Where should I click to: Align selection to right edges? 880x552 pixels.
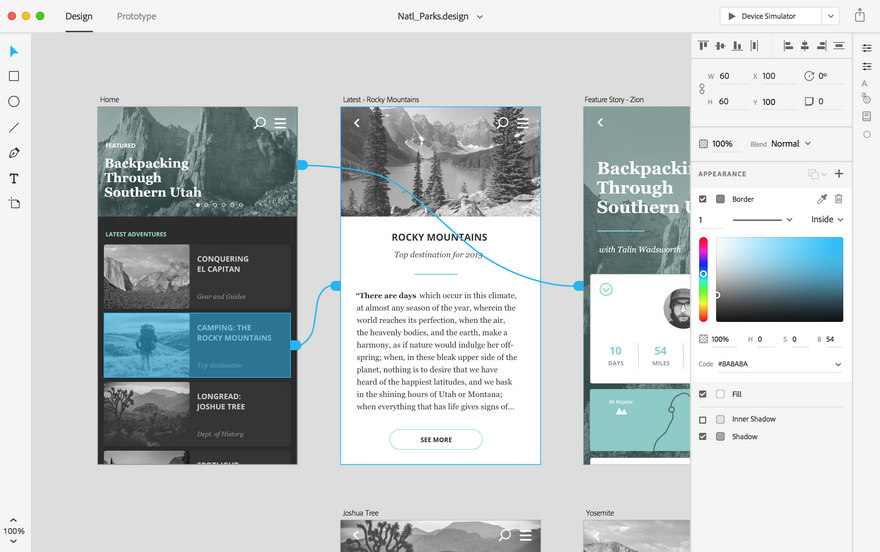click(x=822, y=45)
